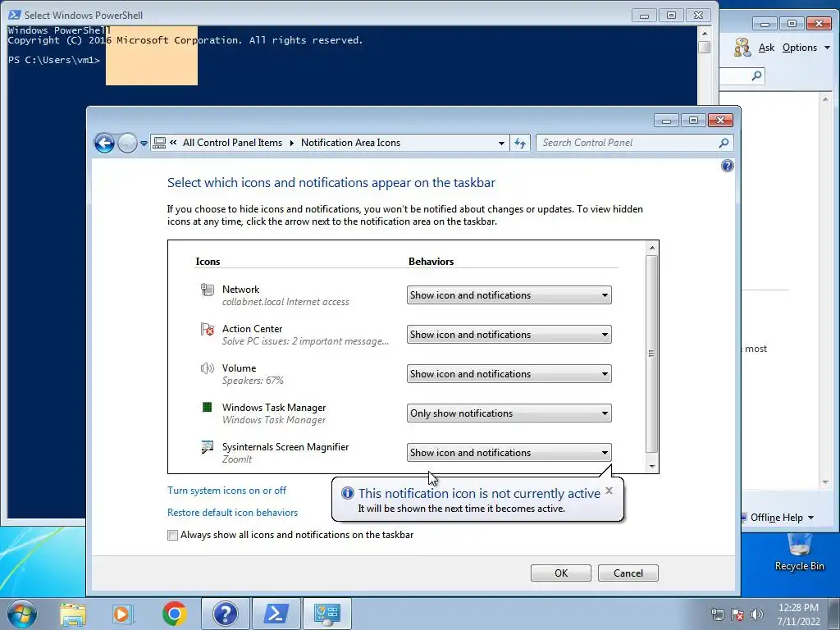Click the volume speaker icon in system tray
840x630 pixels.
[757, 614]
